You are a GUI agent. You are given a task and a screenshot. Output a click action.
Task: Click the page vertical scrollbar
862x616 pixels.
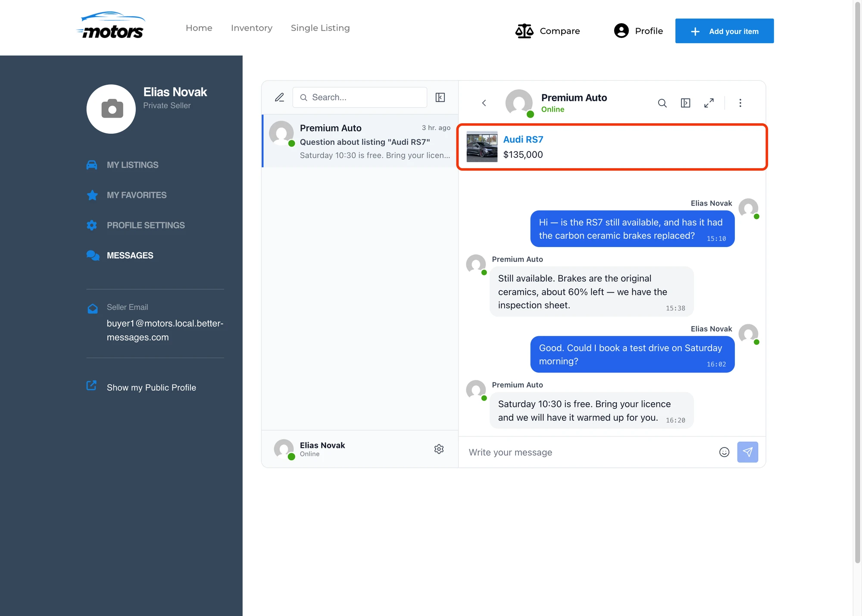(x=858, y=282)
